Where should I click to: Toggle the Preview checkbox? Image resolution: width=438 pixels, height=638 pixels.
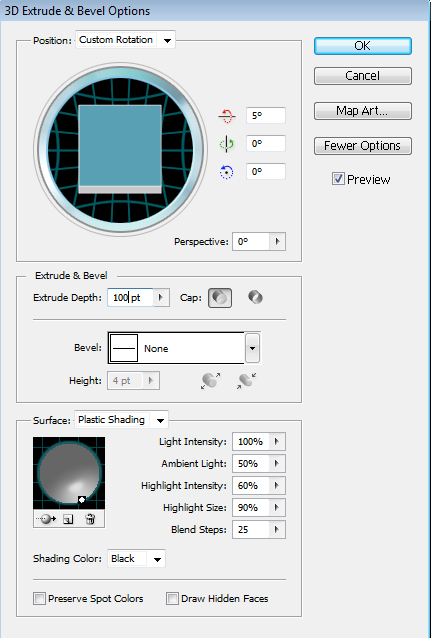[338, 179]
